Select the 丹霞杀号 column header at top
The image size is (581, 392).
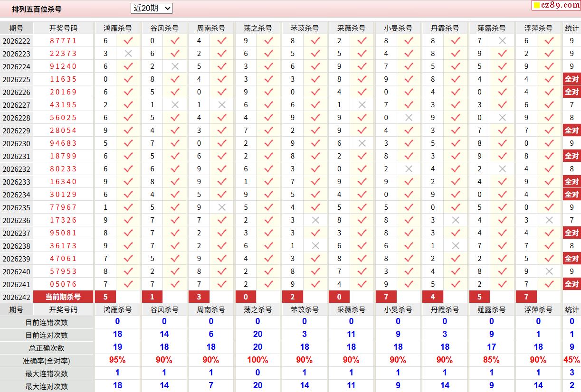445,28
